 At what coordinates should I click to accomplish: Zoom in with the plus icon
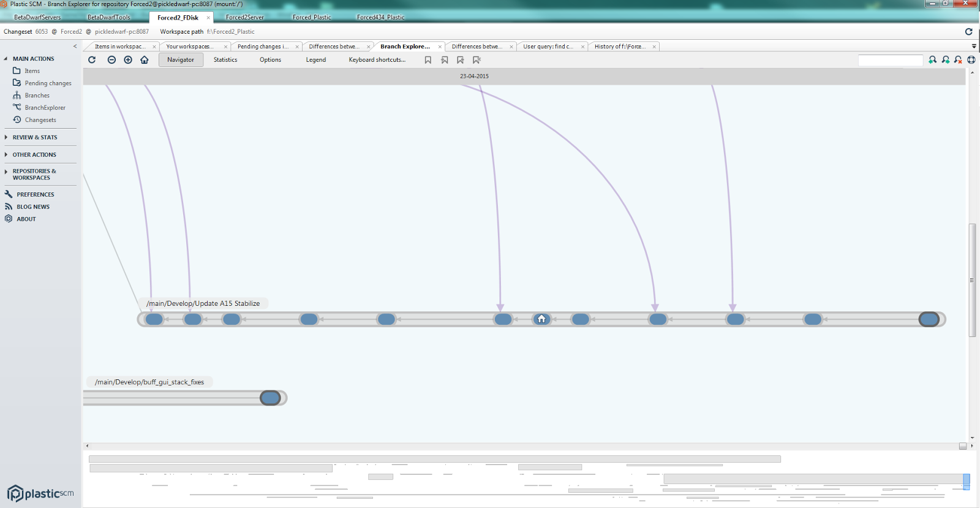click(128, 59)
